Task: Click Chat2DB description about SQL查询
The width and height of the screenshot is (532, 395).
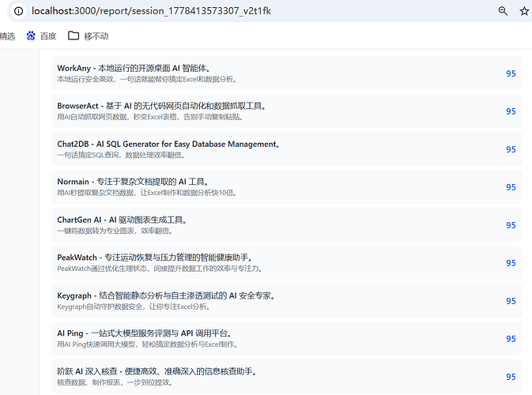Action: (x=121, y=156)
